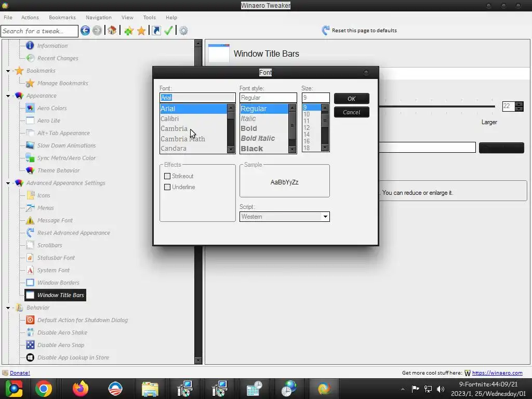The height and width of the screenshot is (399, 532).
Task: Click the font style list scroll down arrow
Action: click(x=292, y=149)
